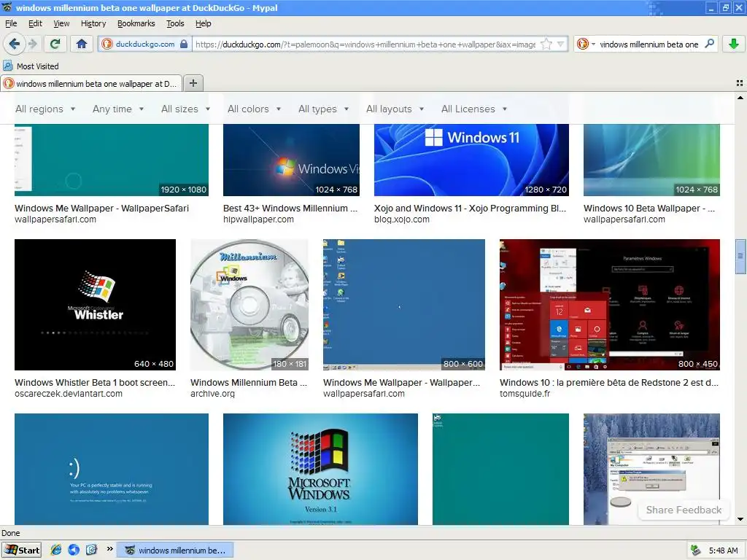Image resolution: width=747 pixels, height=560 pixels.
Task: Open the Xojo and Windows 11 link
Action: coord(471,208)
